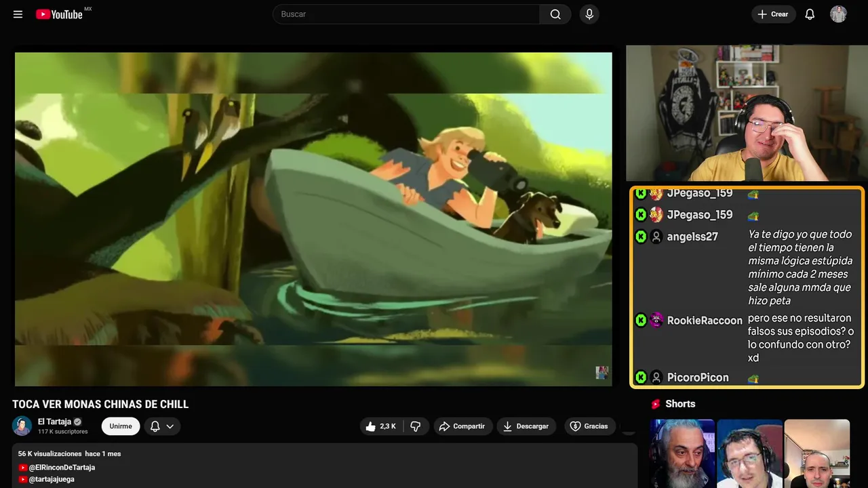Click the avatar icon beside RookieRaccoon
This screenshot has width=868, height=488.
coord(656,321)
